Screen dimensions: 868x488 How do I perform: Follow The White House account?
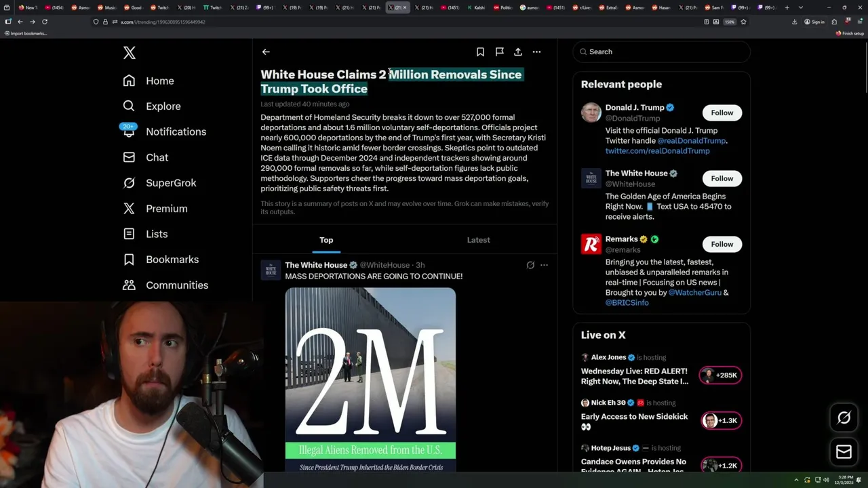coord(722,178)
